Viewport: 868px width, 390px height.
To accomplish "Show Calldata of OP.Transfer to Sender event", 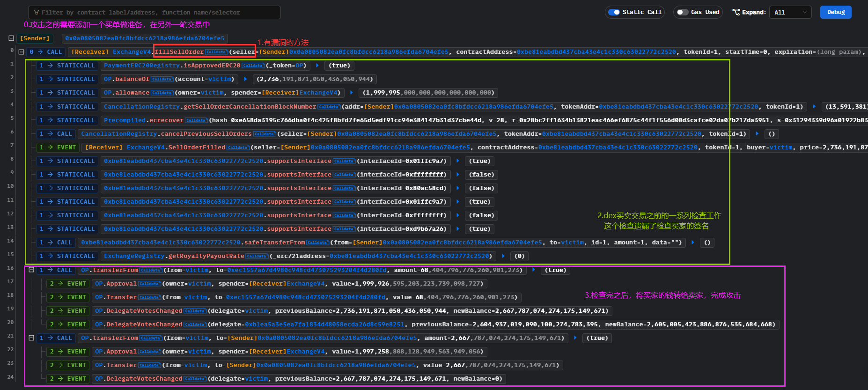I will click(x=149, y=365).
